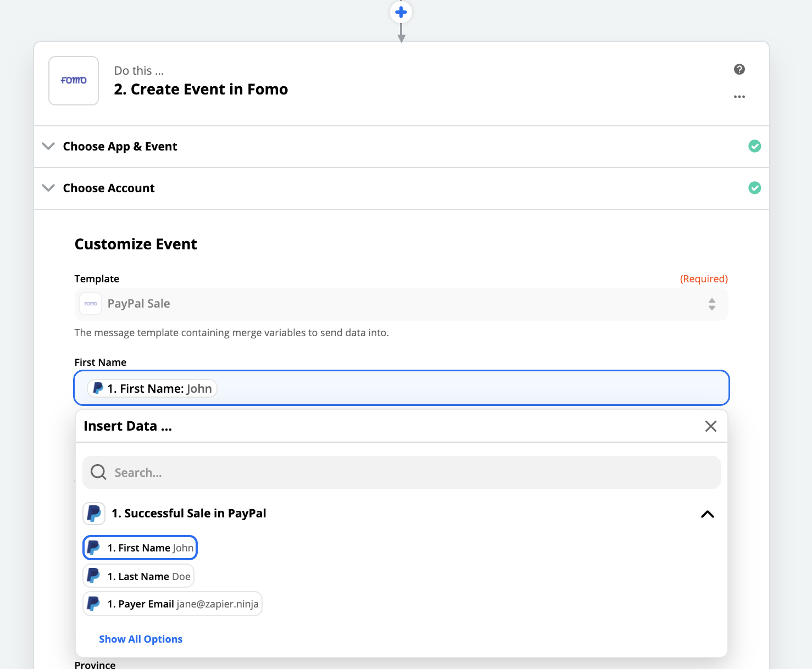This screenshot has height=669, width=812.
Task: Click the First Name input field
Action: 402,388
